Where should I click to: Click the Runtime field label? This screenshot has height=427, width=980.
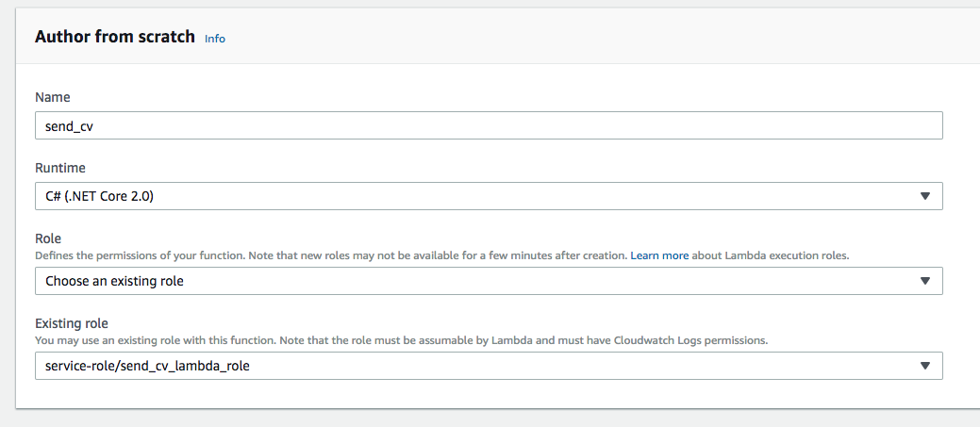[60, 168]
